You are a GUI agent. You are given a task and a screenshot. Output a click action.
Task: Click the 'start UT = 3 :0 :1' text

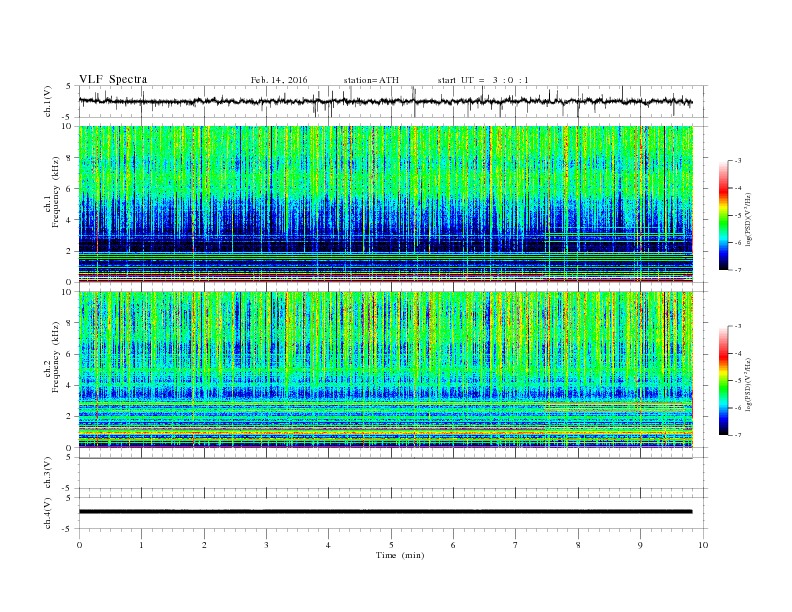[x=483, y=80]
